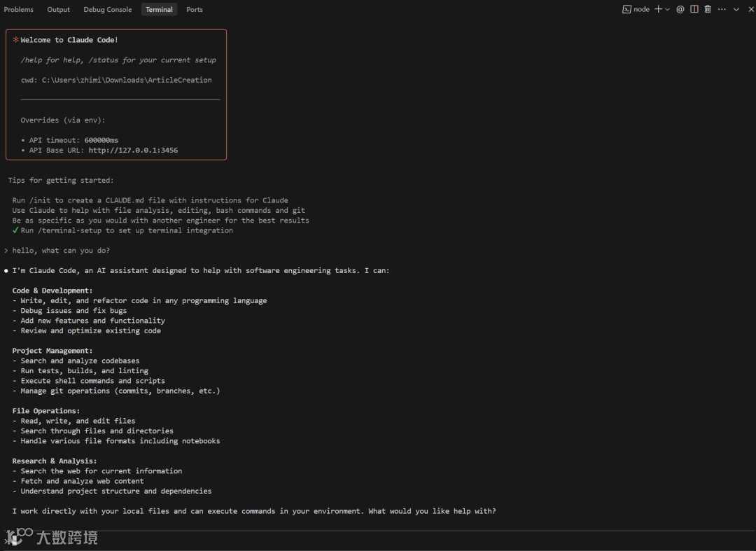Click the API Base URL http://127.0.0.1:3456
Image resolution: width=756 pixels, height=551 pixels.
133,151
